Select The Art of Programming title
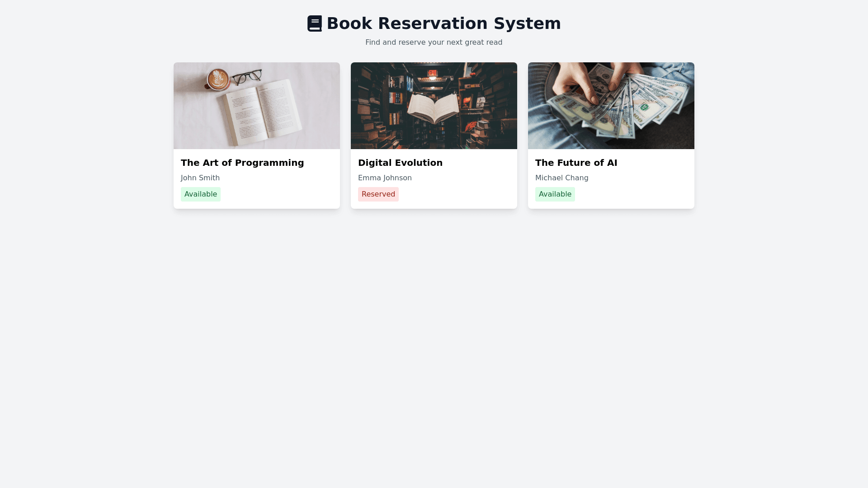868x488 pixels. tap(242, 163)
